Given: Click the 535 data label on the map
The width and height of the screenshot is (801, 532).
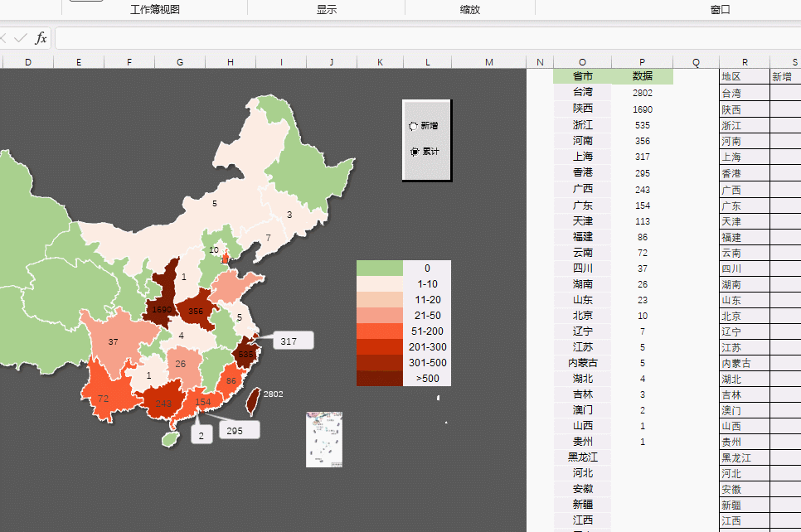Looking at the screenshot, I should click(245, 355).
